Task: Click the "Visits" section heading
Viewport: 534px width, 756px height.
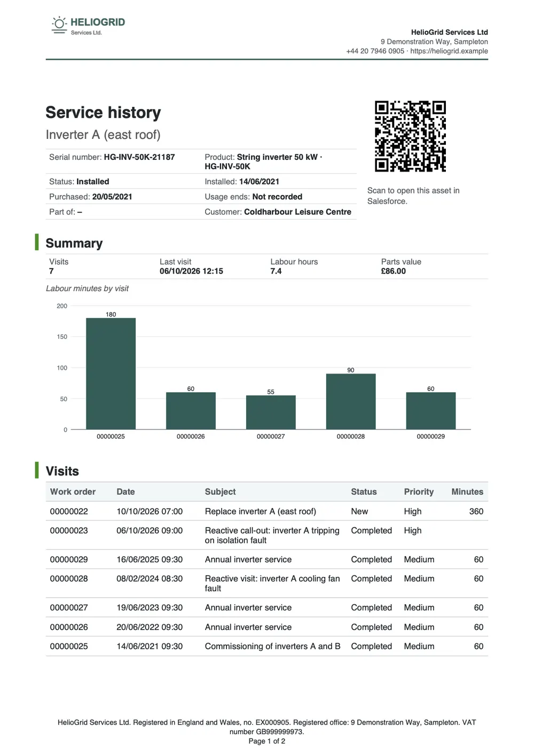Action: 62,471
